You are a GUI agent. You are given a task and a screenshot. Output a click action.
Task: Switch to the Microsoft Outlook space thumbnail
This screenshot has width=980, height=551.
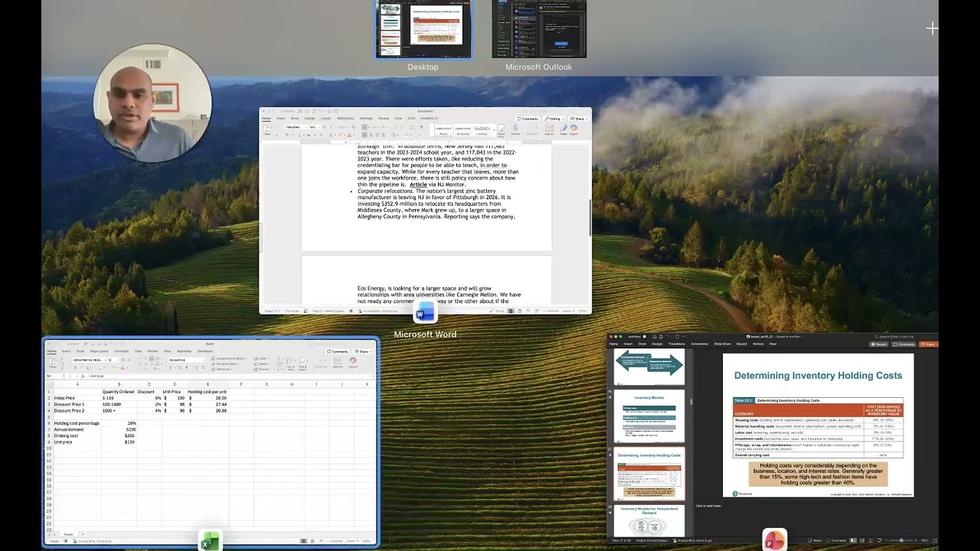pos(539,28)
